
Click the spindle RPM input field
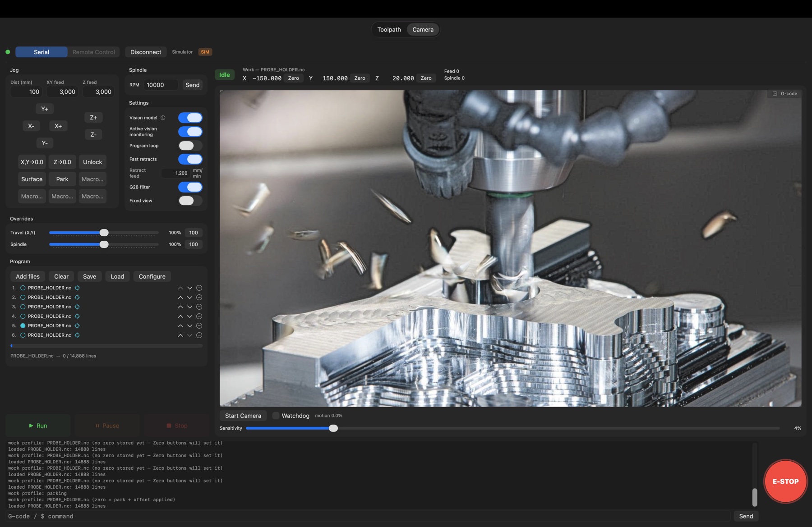pos(161,85)
